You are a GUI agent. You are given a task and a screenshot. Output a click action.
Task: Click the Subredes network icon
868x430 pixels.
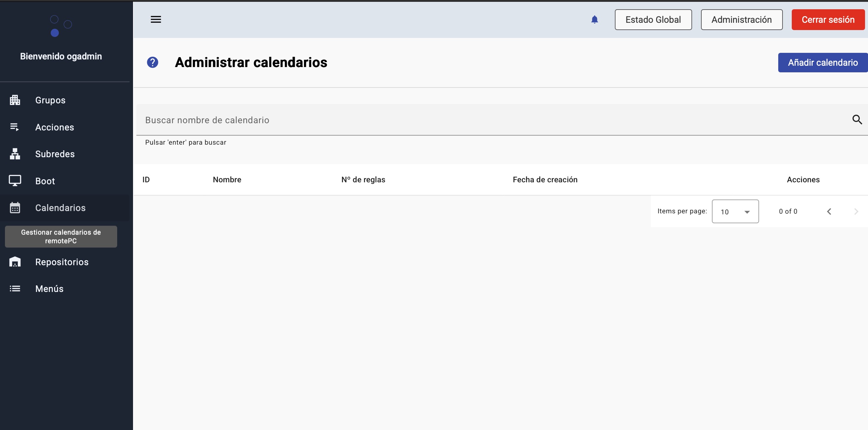(15, 154)
